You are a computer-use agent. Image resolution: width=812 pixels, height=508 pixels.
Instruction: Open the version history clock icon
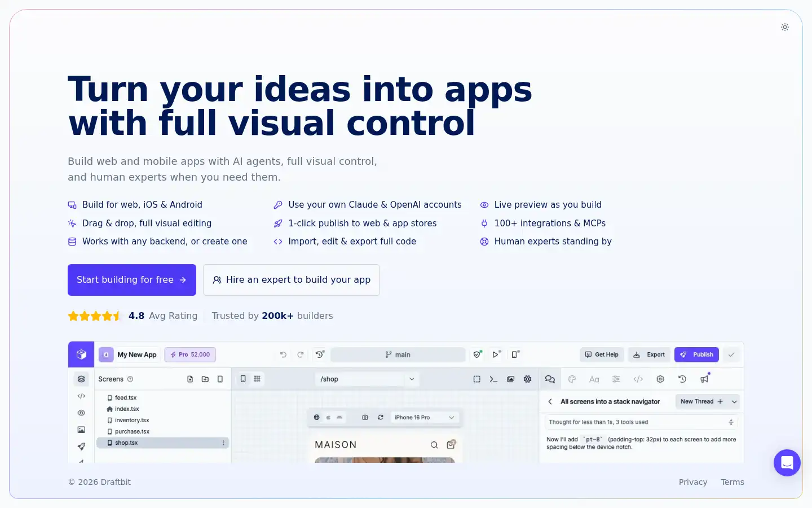[320, 354]
